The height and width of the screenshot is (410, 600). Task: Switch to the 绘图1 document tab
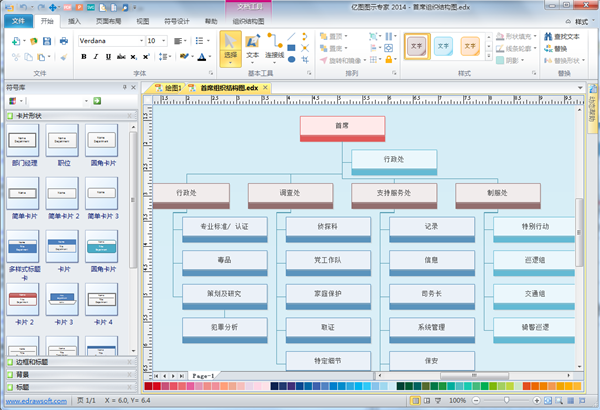[170, 89]
